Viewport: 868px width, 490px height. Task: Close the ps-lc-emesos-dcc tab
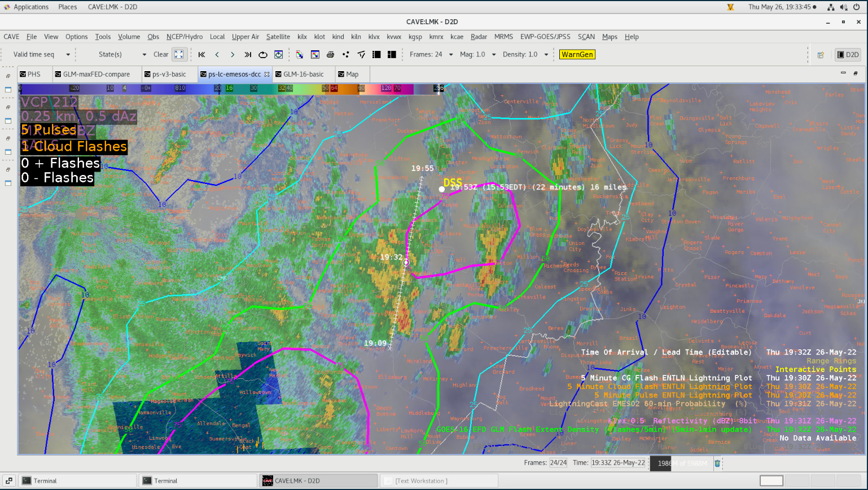267,74
